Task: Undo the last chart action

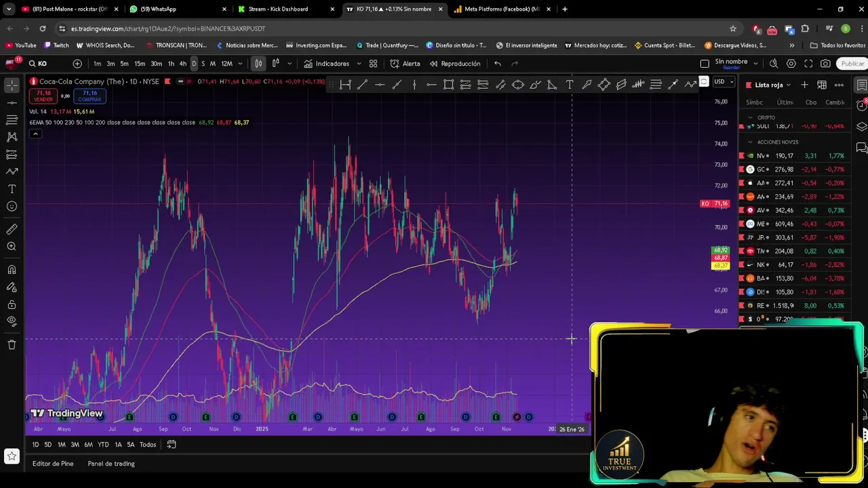Action: 498,64
